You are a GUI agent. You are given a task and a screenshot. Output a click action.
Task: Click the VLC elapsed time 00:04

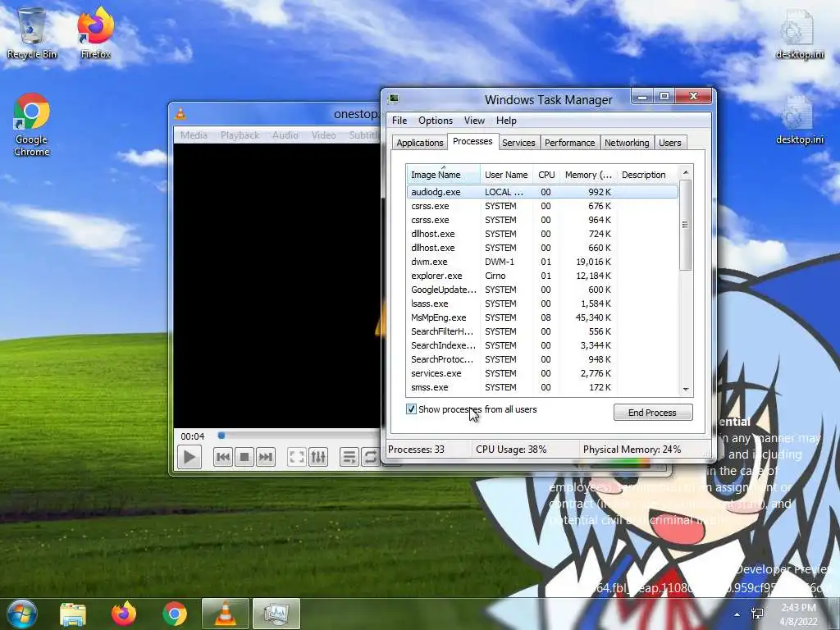[x=192, y=436]
